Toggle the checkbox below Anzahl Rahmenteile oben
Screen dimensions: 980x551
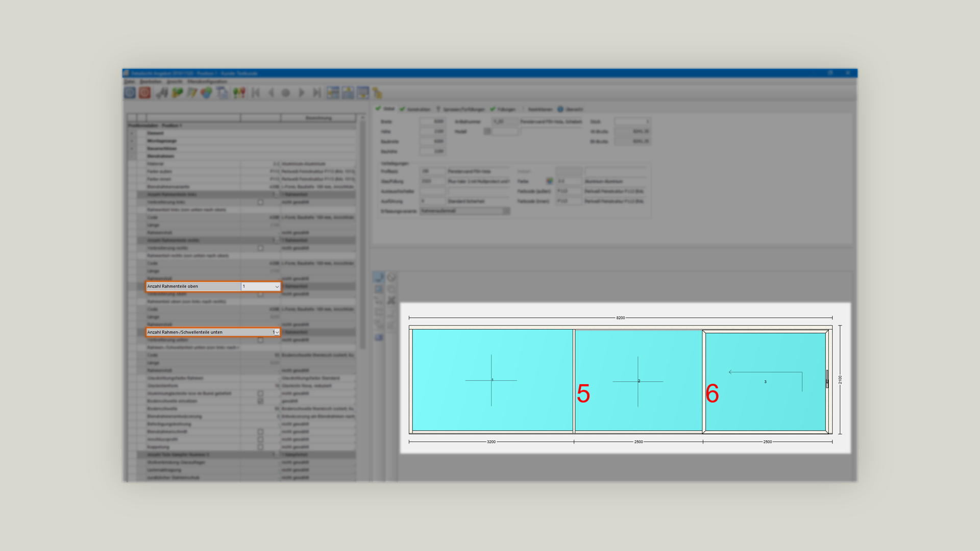[x=260, y=294]
